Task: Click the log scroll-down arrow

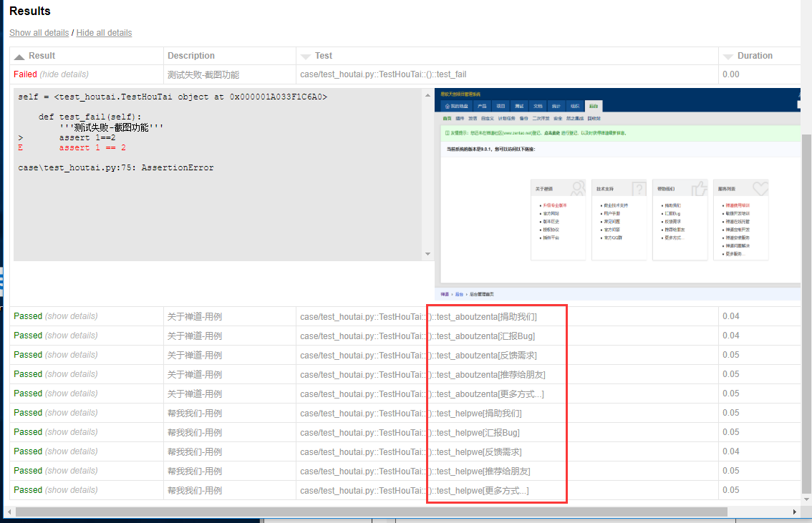Action: pyautogui.click(x=427, y=253)
